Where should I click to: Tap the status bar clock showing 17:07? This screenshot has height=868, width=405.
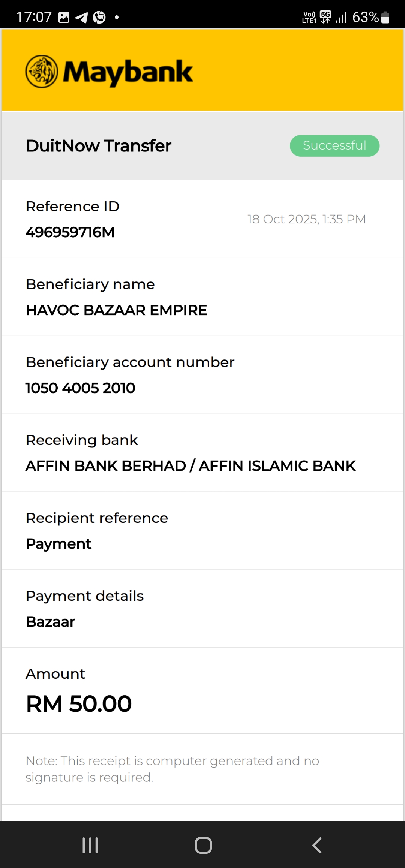pos(34,17)
